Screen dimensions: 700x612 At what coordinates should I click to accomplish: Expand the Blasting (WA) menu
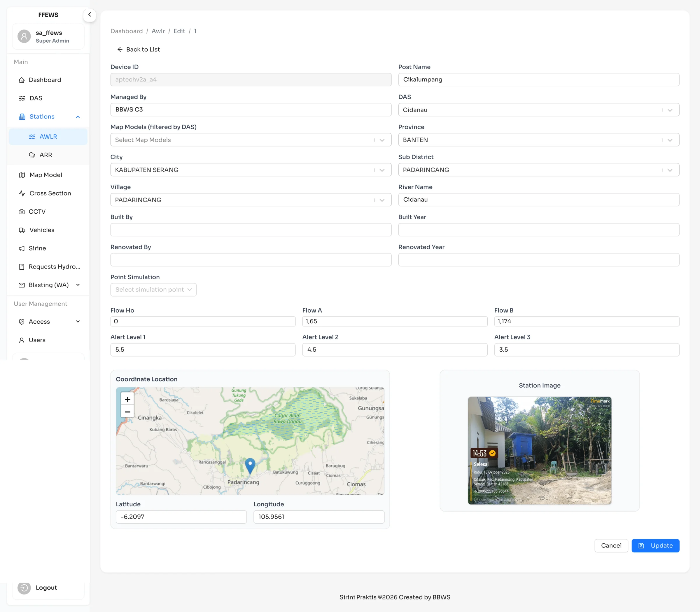tap(48, 285)
